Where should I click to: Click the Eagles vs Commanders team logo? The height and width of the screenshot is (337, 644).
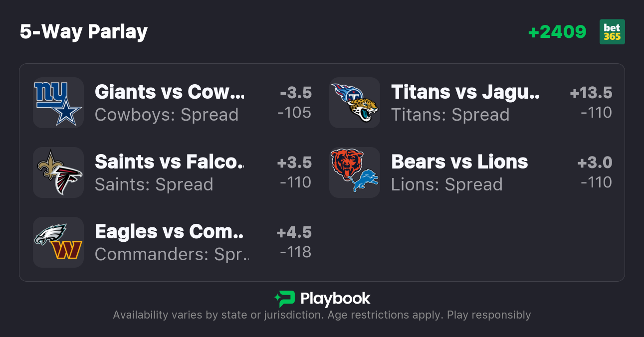tap(58, 242)
